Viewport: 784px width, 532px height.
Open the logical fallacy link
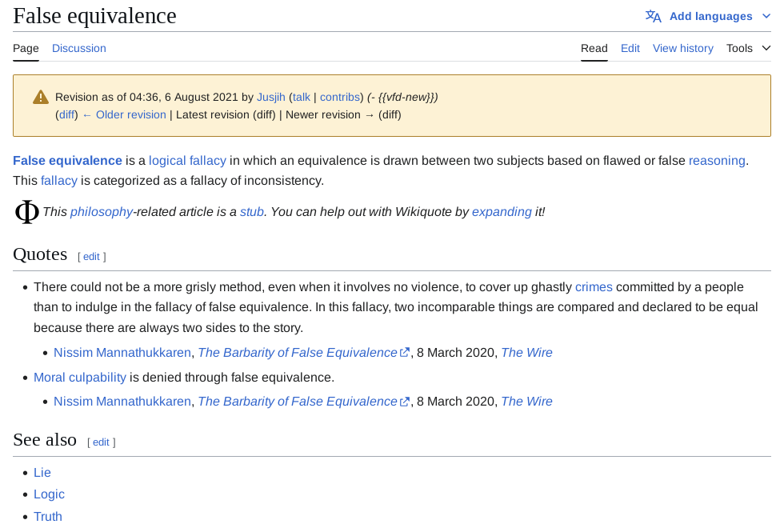coord(187,161)
